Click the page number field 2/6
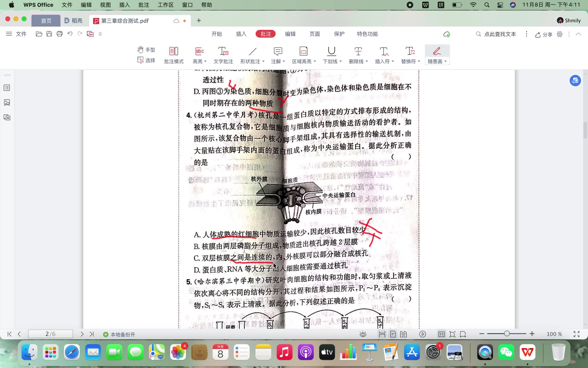The height and width of the screenshot is (368, 588). [51, 334]
